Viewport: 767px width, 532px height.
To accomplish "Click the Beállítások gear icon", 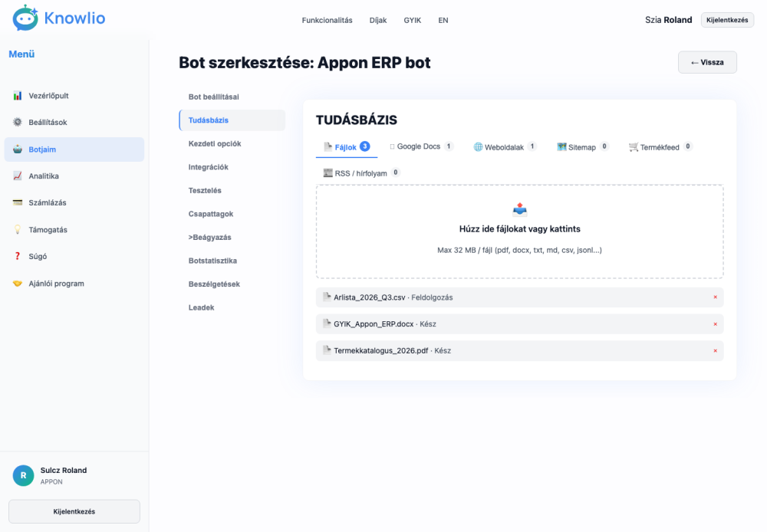I will 18,122.
